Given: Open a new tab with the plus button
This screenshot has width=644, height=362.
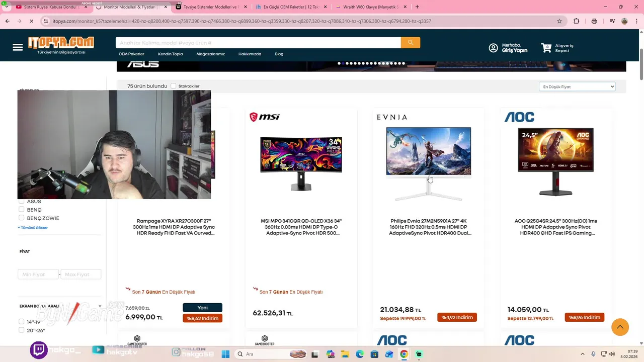Looking at the screenshot, I should point(417,7).
